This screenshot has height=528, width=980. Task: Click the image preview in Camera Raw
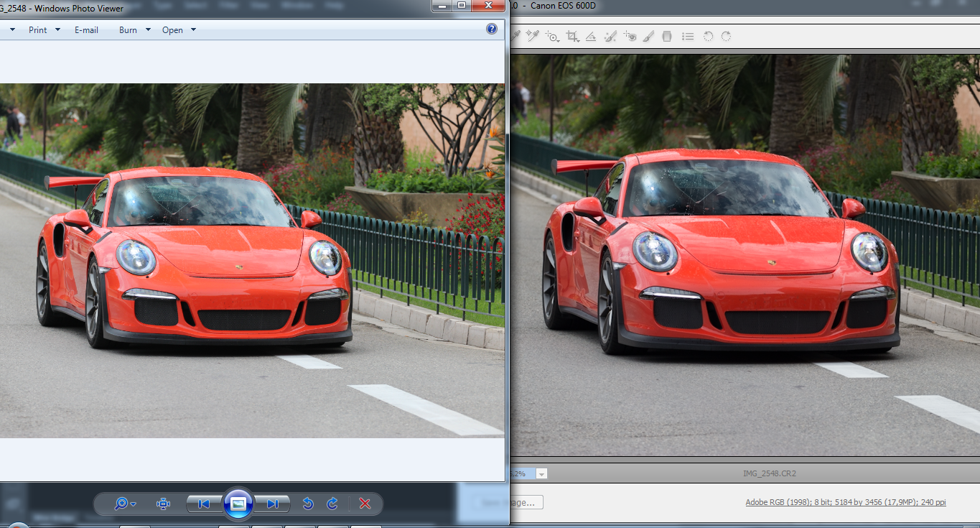[x=746, y=255]
